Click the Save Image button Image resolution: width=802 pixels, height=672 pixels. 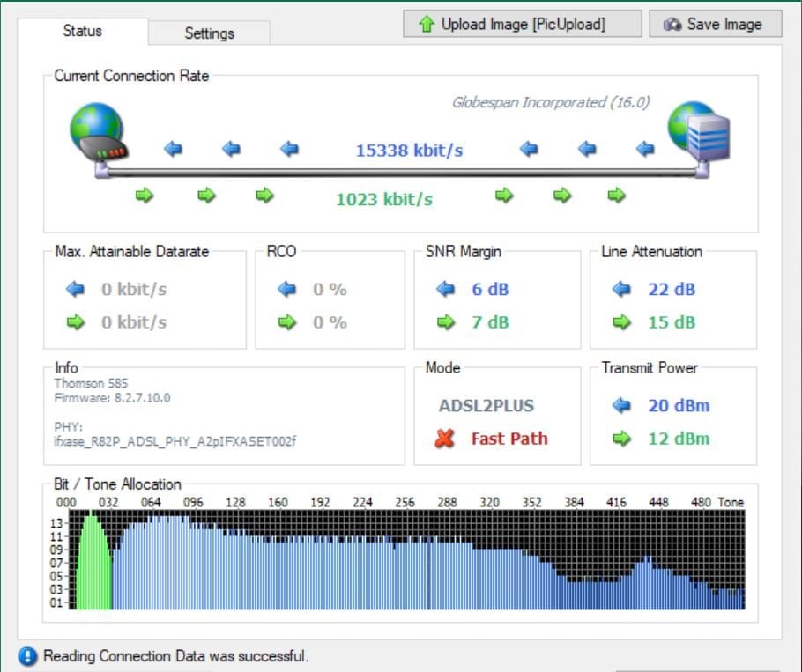(716, 24)
